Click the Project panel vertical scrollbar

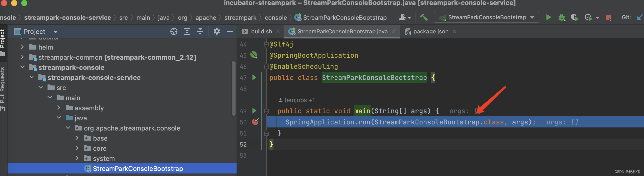pos(234,88)
